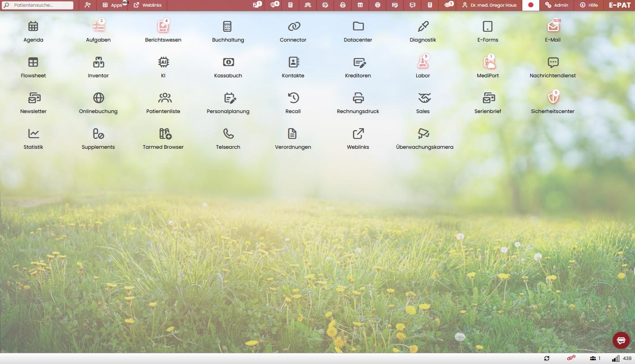Launch the Inventar module
Screen dimensions: 635x364
pyautogui.click(x=98, y=67)
